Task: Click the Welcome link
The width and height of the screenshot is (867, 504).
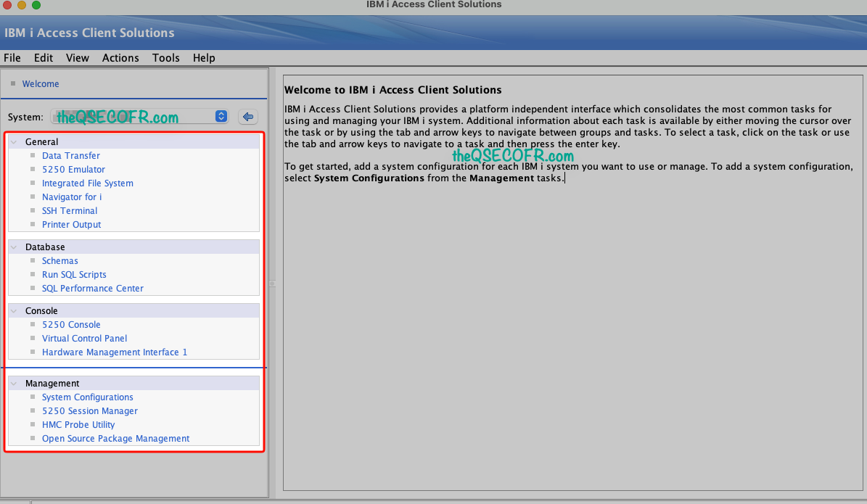Action: click(x=41, y=84)
